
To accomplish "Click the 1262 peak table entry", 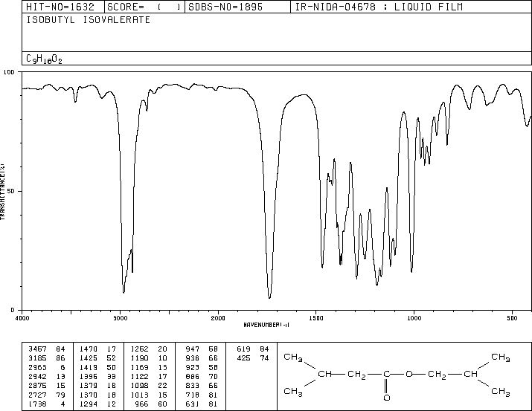I will pos(149,349).
